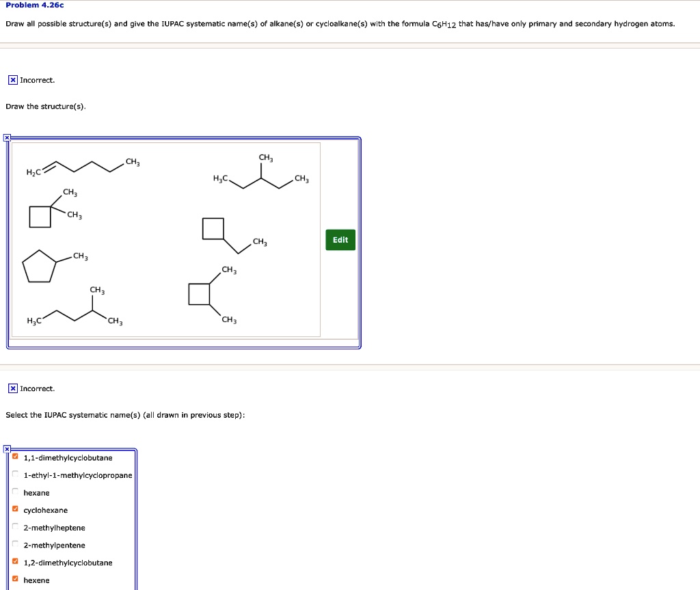Viewport: 700px width, 590px height.
Task: Check 2-methylheptene
Action: (14, 528)
